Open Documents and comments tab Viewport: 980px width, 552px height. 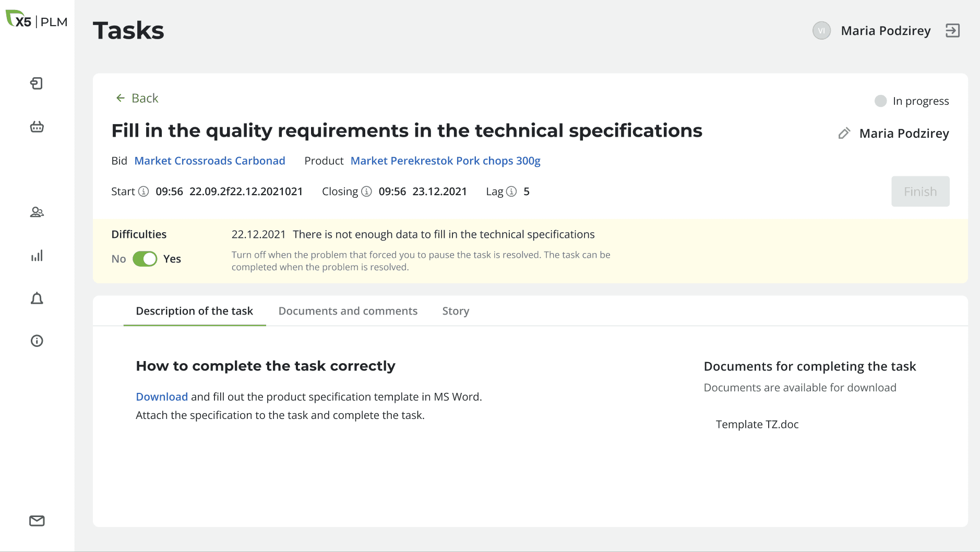(x=348, y=311)
